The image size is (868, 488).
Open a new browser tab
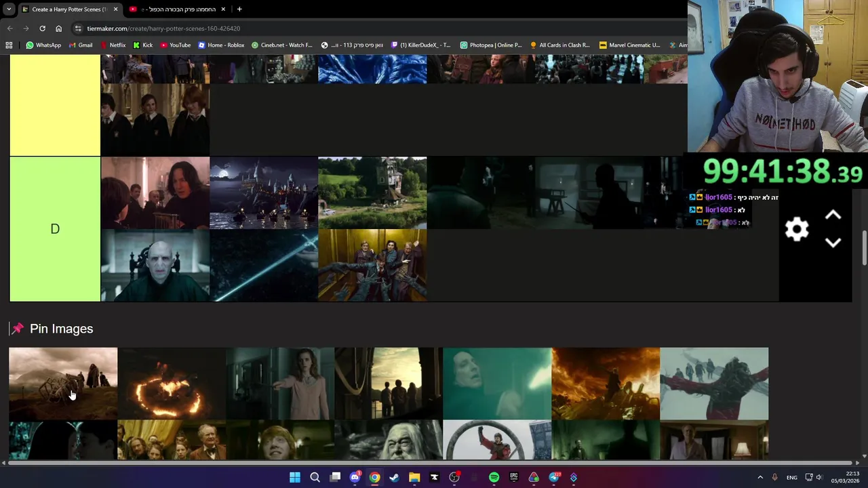(x=239, y=9)
